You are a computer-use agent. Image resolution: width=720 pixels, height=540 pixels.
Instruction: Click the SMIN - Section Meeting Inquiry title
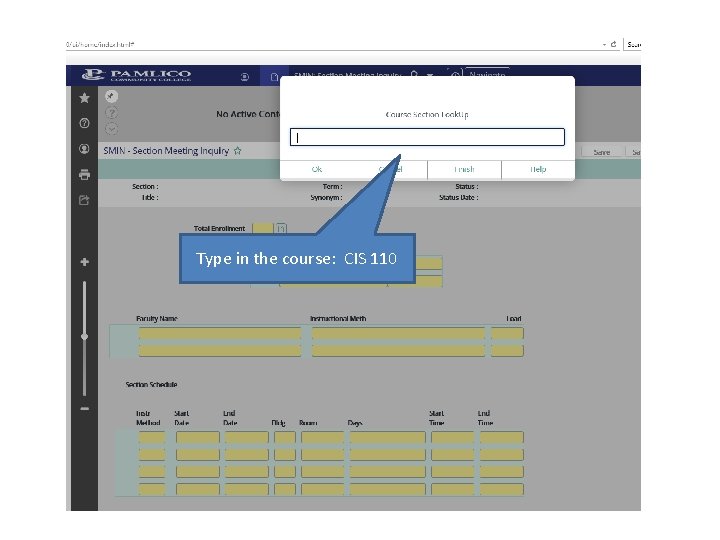point(166,151)
